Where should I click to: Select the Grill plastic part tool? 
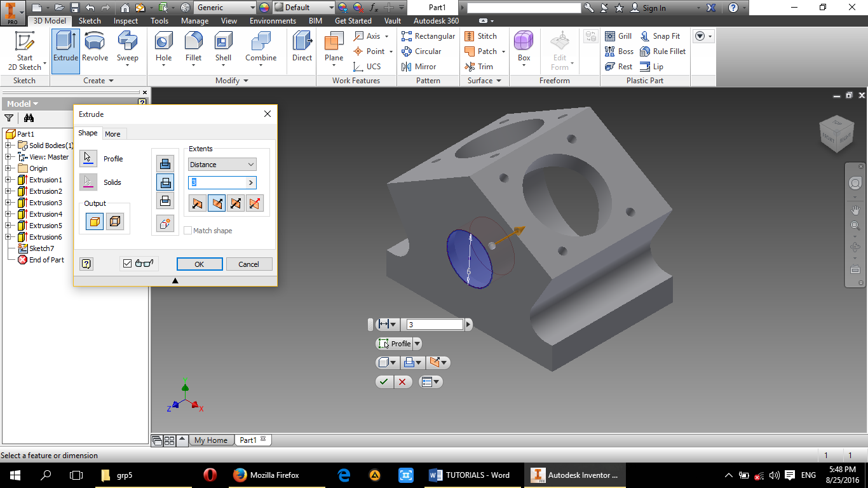coord(618,36)
